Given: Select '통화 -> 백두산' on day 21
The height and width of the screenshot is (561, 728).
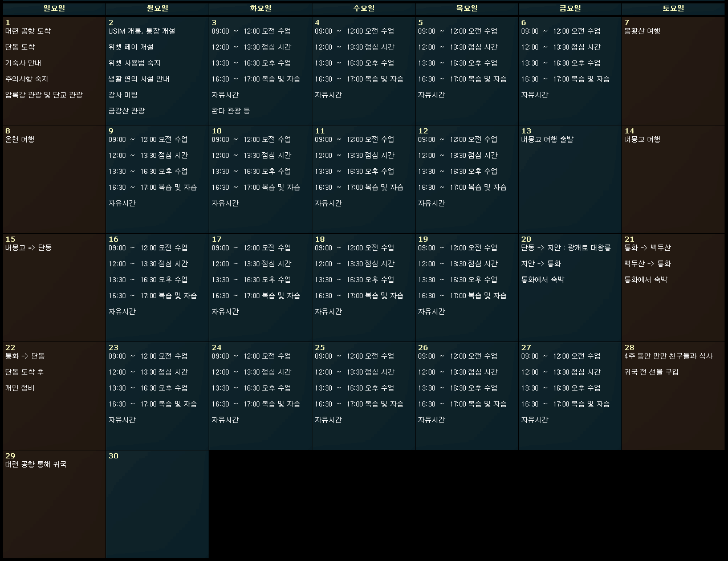Looking at the screenshot, I should point(648,248).
